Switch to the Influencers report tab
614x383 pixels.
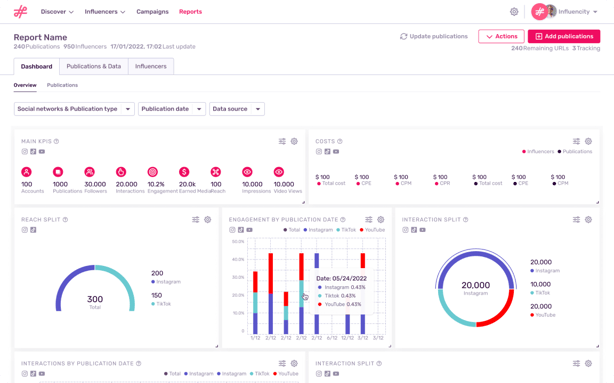[x=151, y=67]
